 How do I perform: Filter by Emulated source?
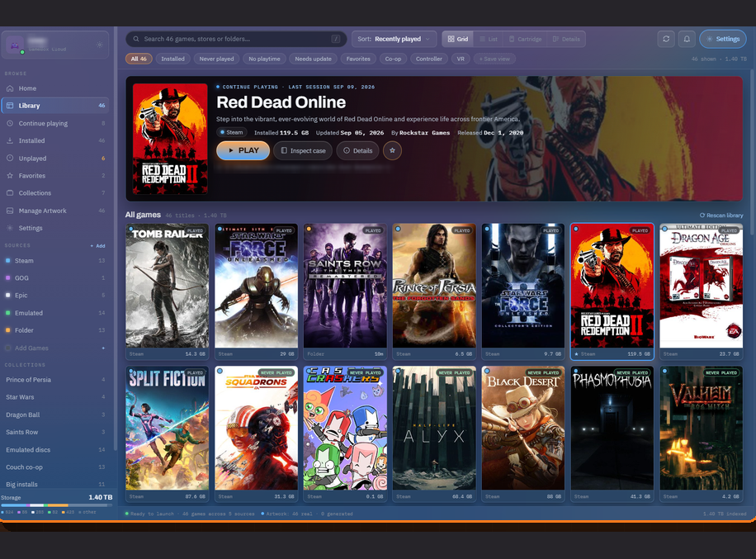coord(55,313)
